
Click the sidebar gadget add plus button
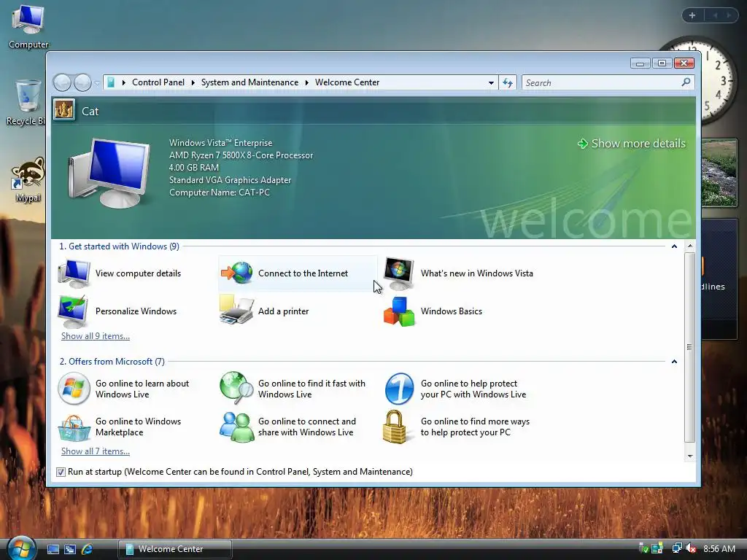(692, 15)
